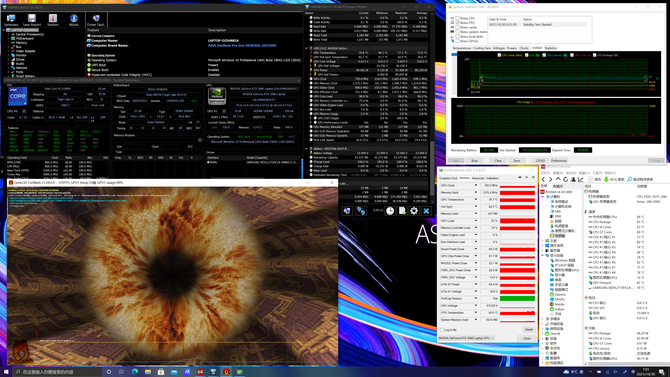Toggle the Stress FPU checkbox
This screenshot has width=670, height=377.
click(457, 23)
